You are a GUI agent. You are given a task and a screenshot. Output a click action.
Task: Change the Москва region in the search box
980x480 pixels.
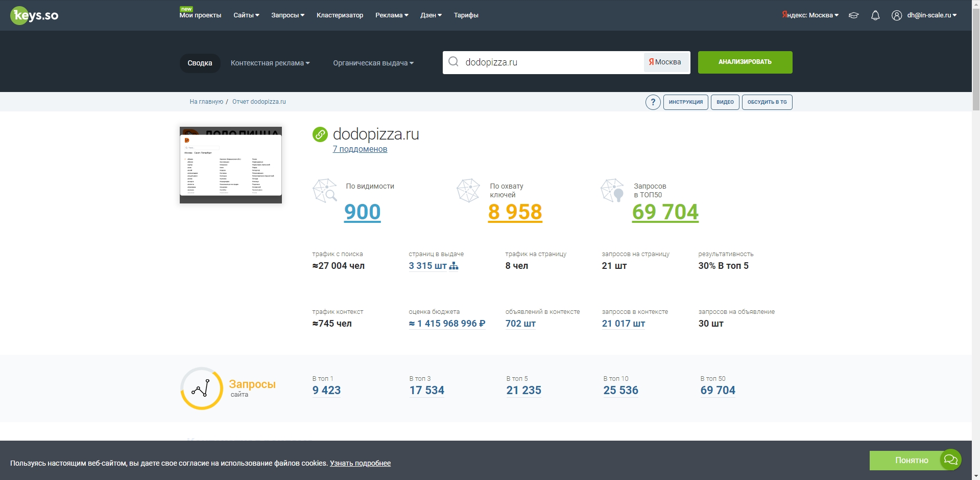[x=665, y=62]
